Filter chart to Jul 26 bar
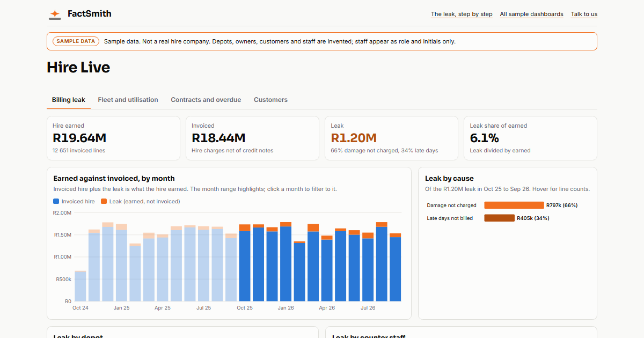 point(368,267)
